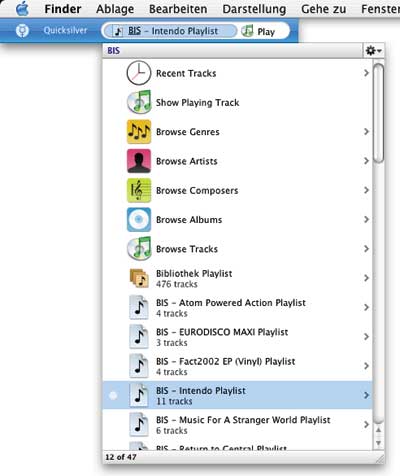The height and width of the screenshot is (476, 400).
Task: Click the results list scrollbar thumb
Action: pos(378,113)
